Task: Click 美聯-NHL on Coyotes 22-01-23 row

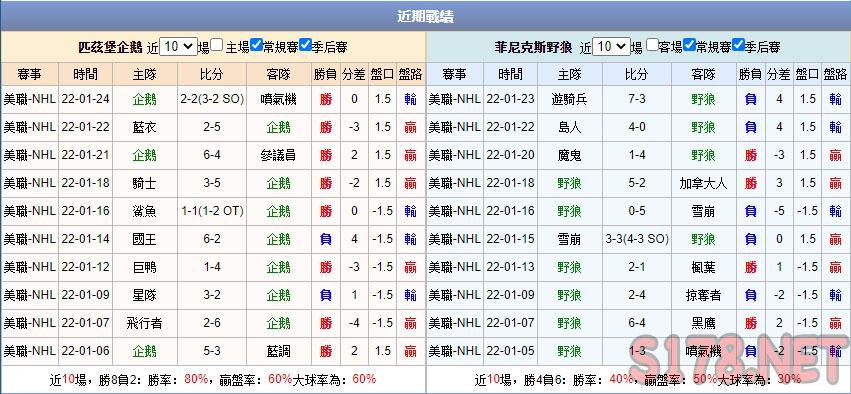Action: [454, 99]
